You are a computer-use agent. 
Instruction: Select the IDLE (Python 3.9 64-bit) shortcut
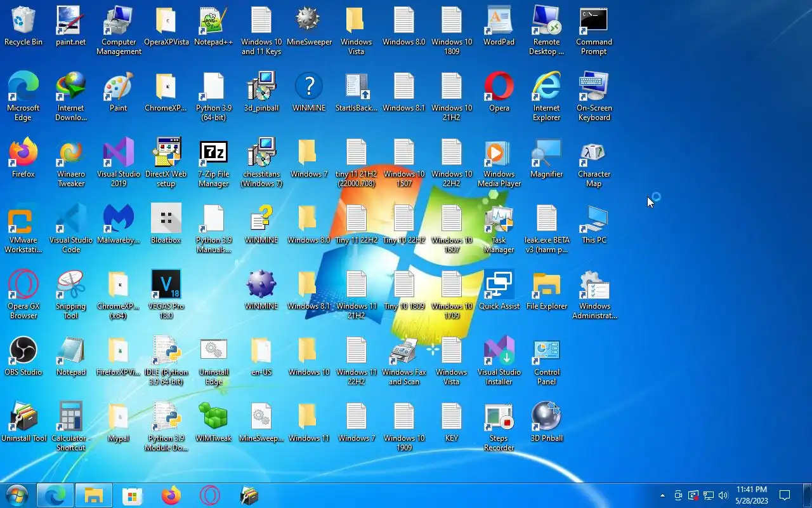coord(166,361)
